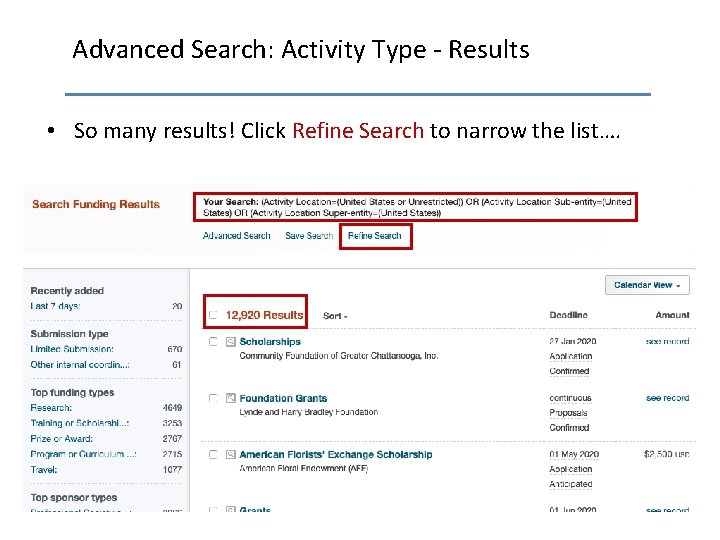Check the Scholarships result checkbox
The width and height of the screenshot is (720, 540).
pos(213,342)
